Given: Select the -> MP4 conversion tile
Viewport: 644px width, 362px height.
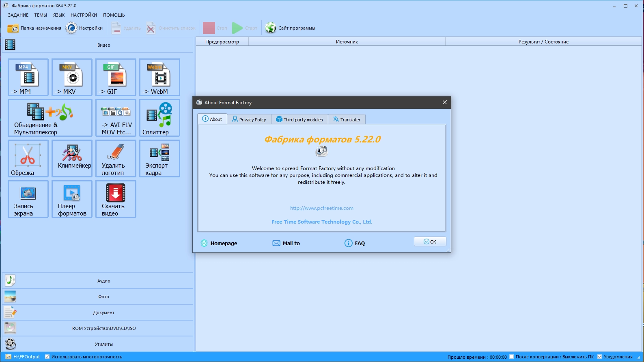Looking at the screenshot, I should coord(28,77).
